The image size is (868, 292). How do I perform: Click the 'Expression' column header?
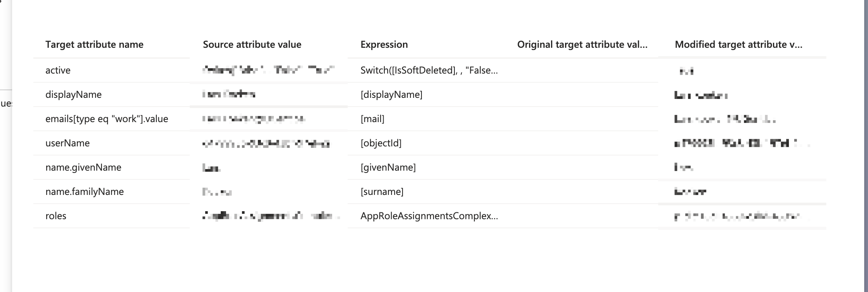(x=384, y=44)
